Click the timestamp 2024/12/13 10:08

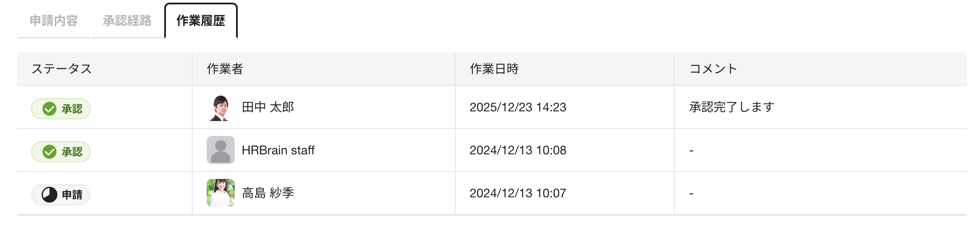coord(518,150)
